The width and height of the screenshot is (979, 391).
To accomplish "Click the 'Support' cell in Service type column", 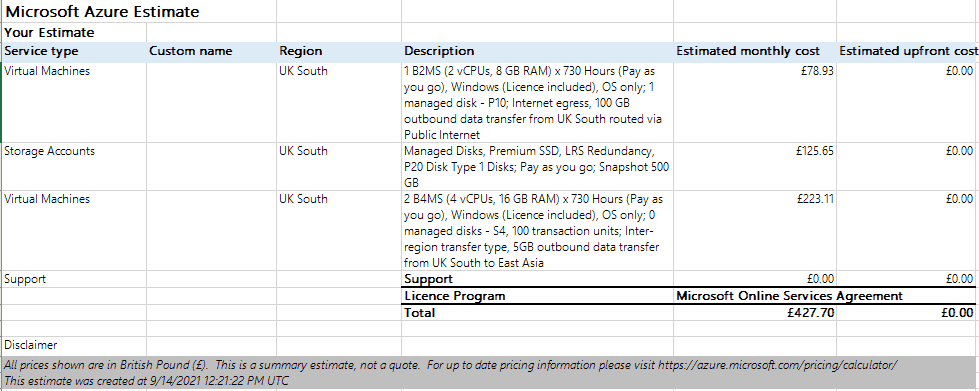I will tap(74, 279).
